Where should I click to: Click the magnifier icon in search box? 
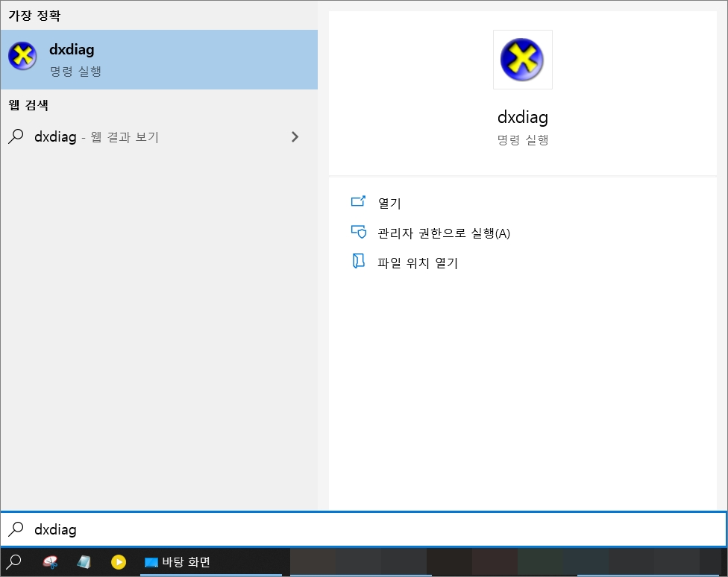16,529
